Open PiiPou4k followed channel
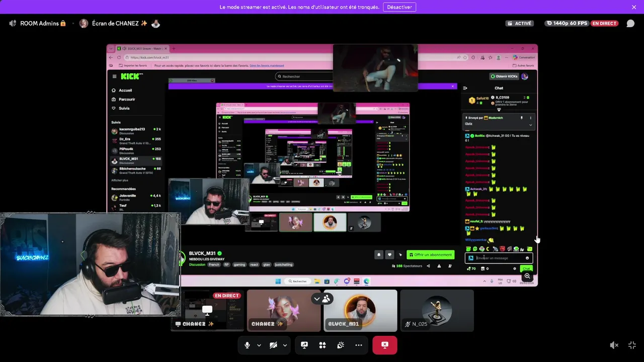The height and width of the screenshot is (362, 644). click(136, 150)
